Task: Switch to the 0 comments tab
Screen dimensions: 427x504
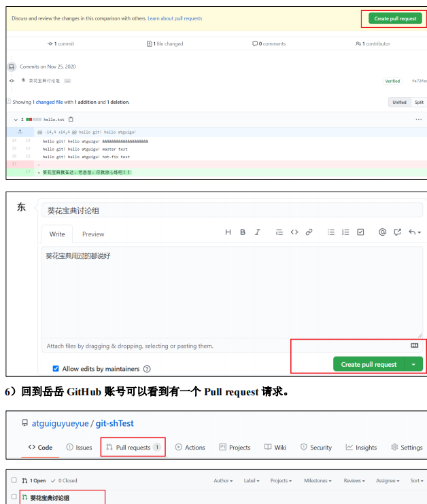Action: tap(269, 43)
